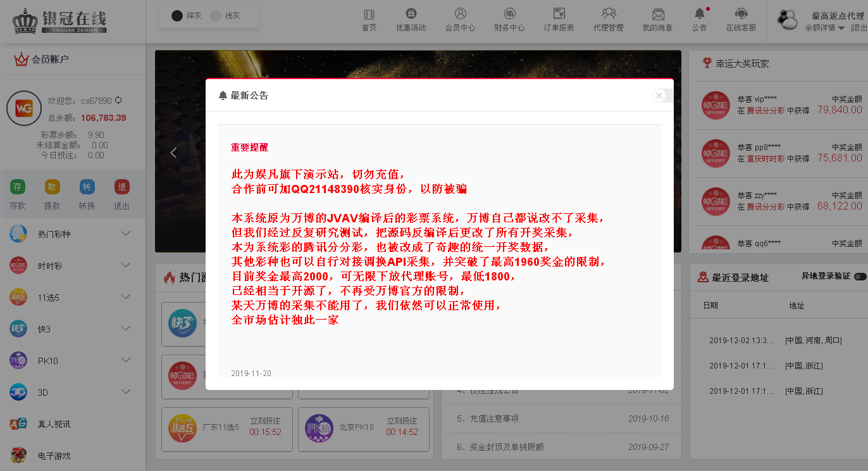Click the prize amount 75,681.00
This screenshot has height=471, width=868.
click(x=840, y=158)
